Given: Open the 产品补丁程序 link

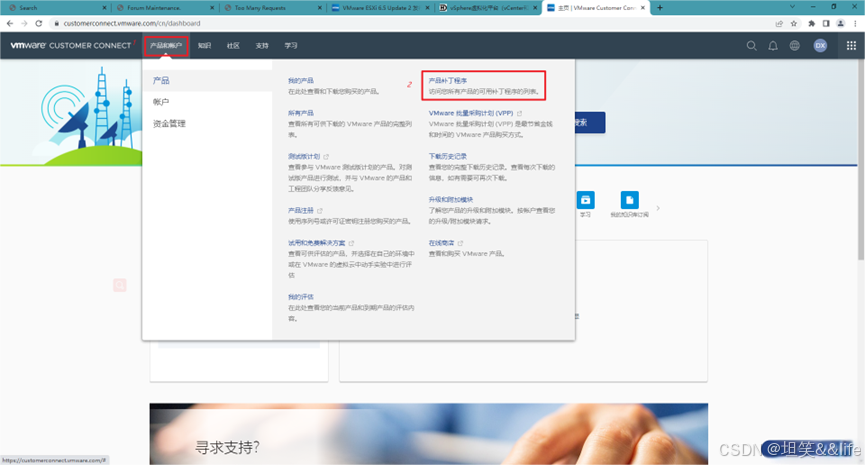Looking at the screenshot, I should [x=448, y=81].
